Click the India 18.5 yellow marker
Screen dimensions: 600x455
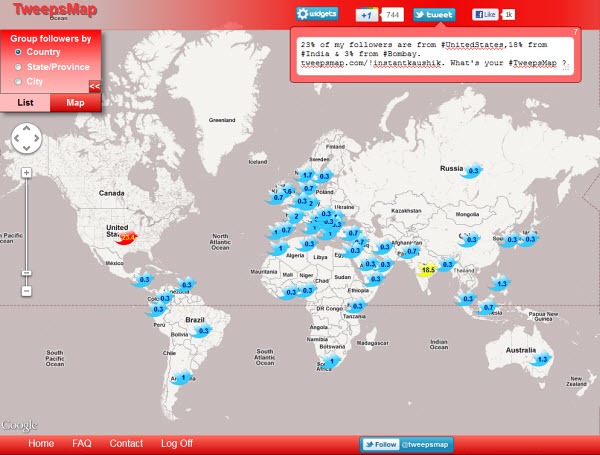(x=427, y=269)
